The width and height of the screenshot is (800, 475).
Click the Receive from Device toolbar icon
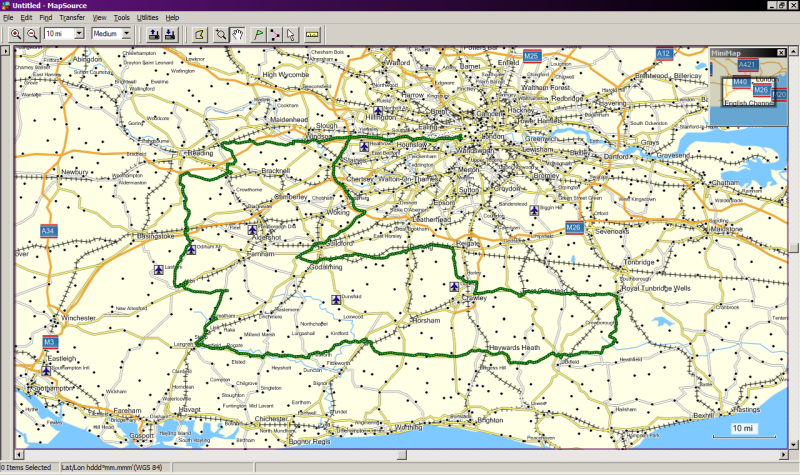[171, 34]
